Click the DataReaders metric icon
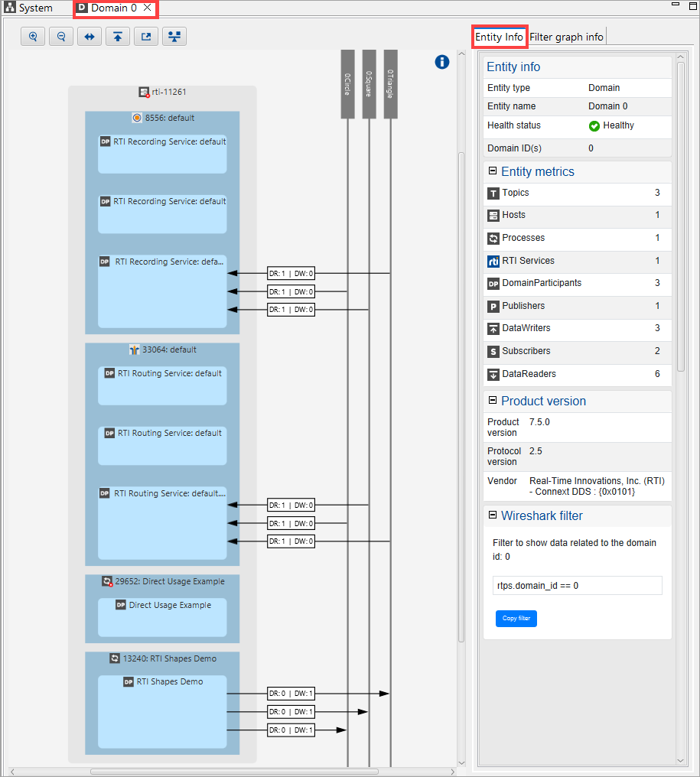700x777 pixels. [493, 374]
